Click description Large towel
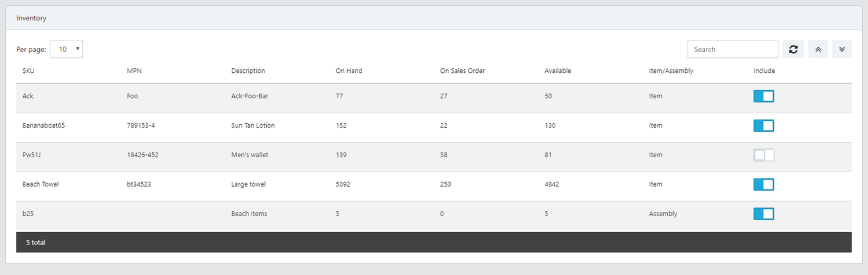 click(x=249, y=184)
